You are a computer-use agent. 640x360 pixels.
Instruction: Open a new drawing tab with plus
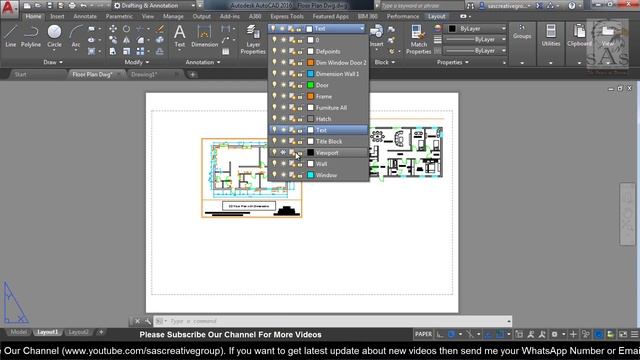[x=192, y=75]
